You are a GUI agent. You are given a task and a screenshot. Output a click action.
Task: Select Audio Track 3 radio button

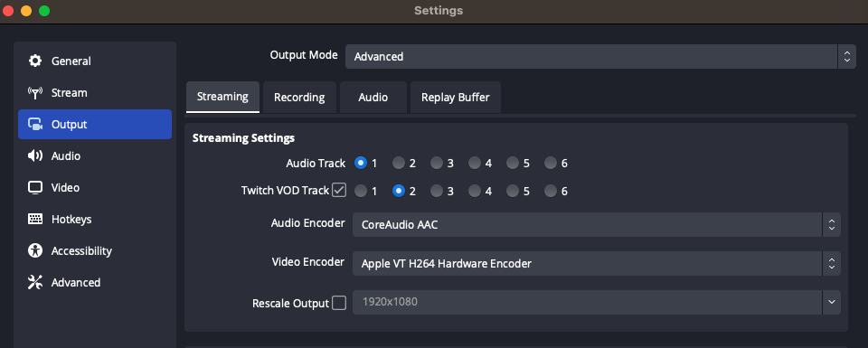(x=437, y=163)
